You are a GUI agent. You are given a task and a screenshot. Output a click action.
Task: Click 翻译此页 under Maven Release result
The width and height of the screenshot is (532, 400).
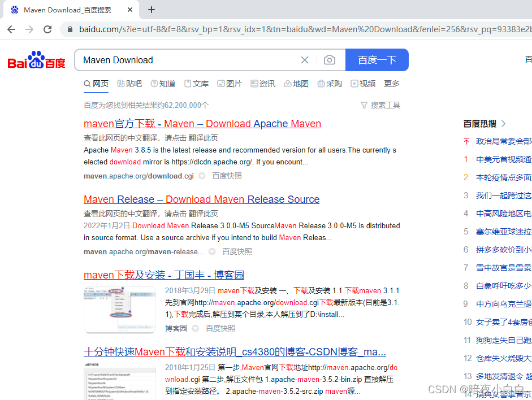tap(203, 214)
